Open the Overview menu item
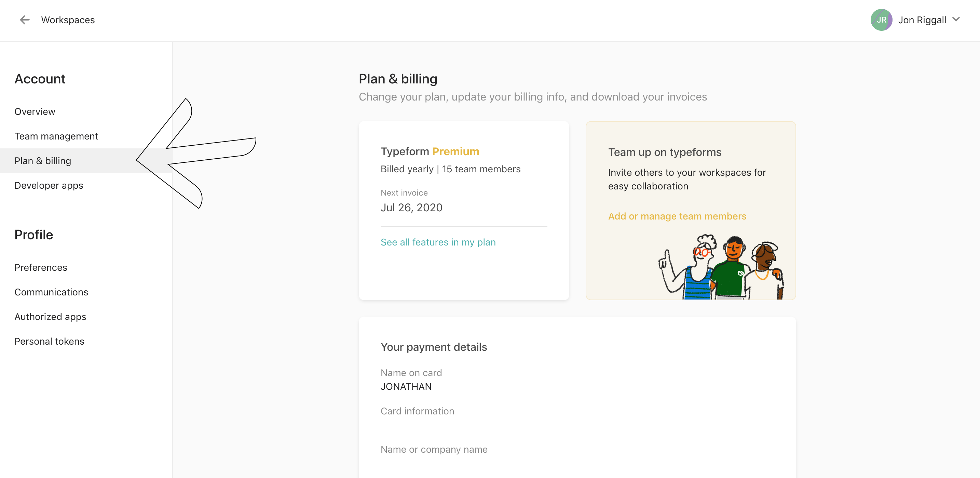This screenshot has width=980, height=478. click(x=35, y=111)
